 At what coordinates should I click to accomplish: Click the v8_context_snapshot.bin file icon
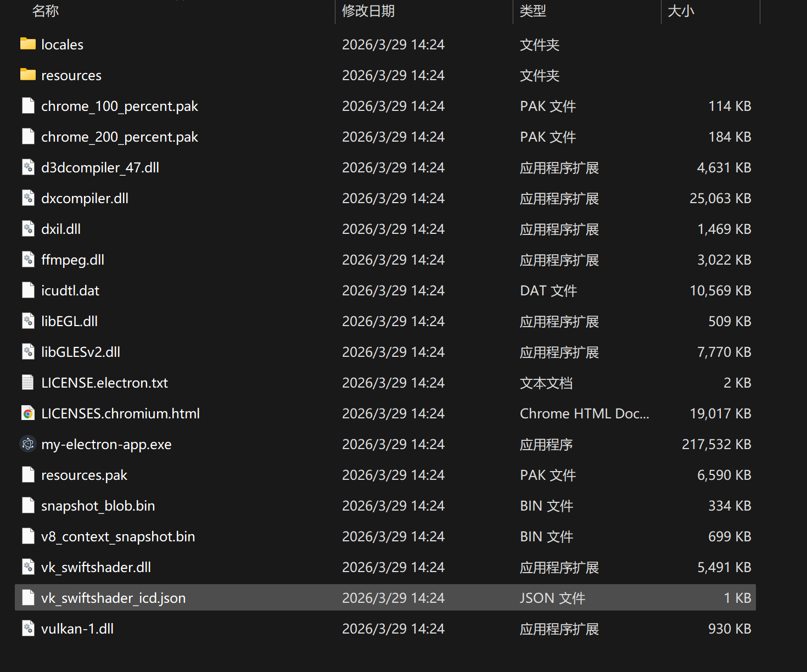coord(28,536)
